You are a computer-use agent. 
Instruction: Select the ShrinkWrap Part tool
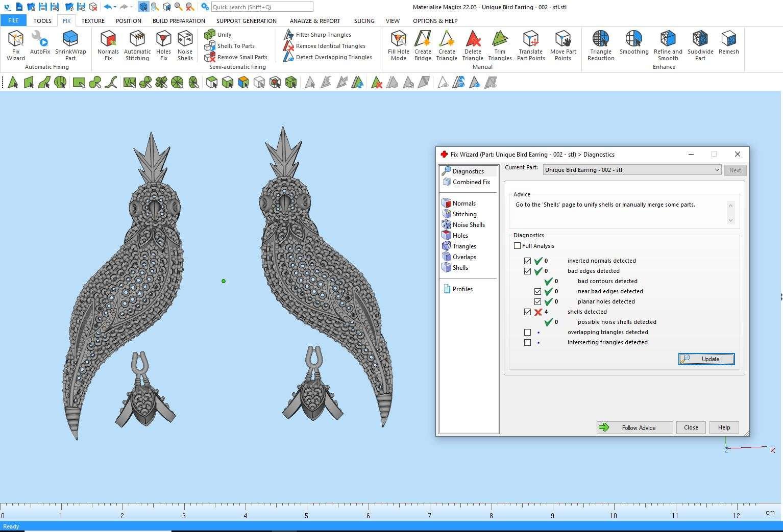[70, 45]
